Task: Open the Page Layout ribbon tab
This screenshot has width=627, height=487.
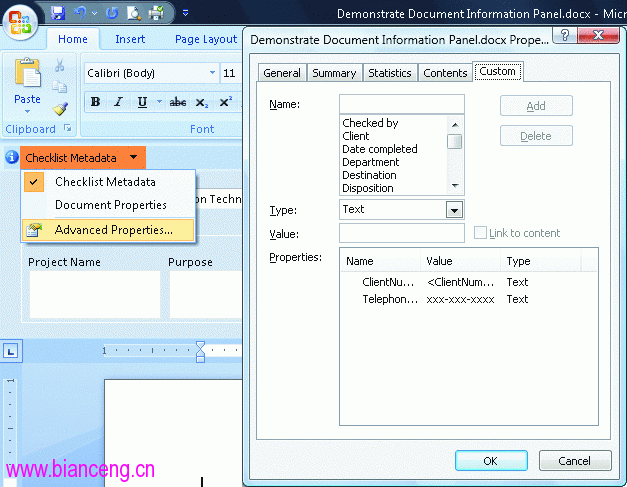Action: click(x=206, y=39)
